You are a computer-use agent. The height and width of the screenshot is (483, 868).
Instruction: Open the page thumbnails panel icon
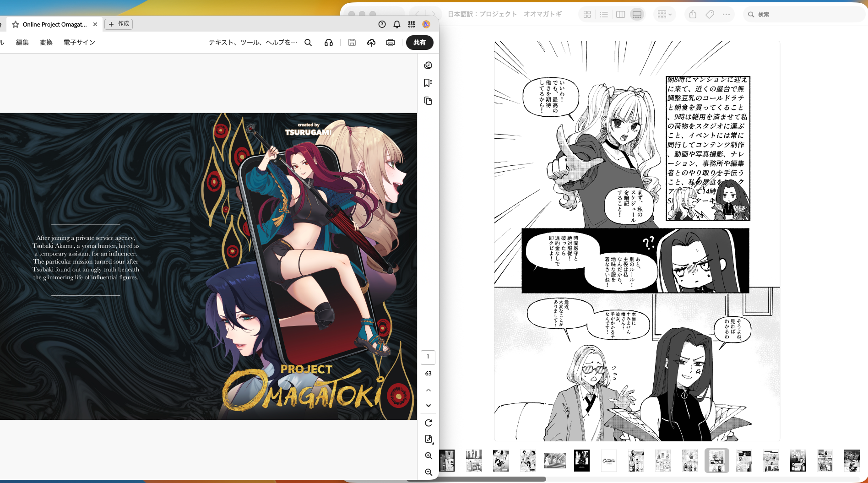click(428, 101)
